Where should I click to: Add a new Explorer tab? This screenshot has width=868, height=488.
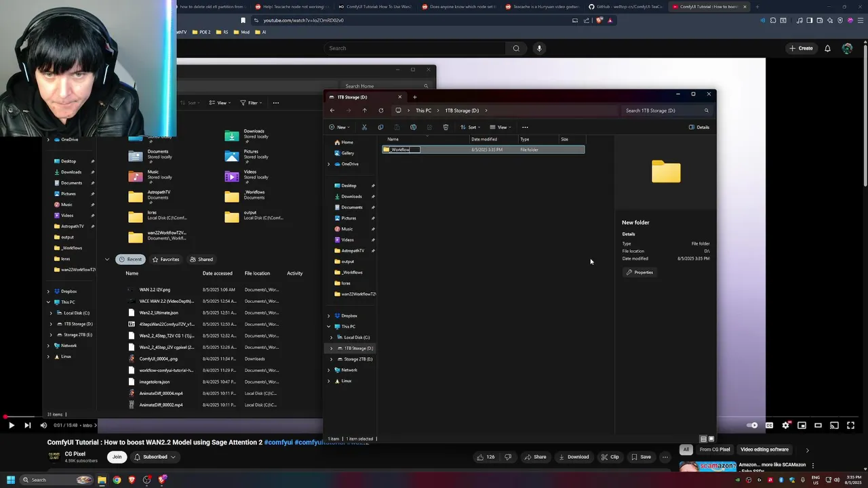coord(414,97)
